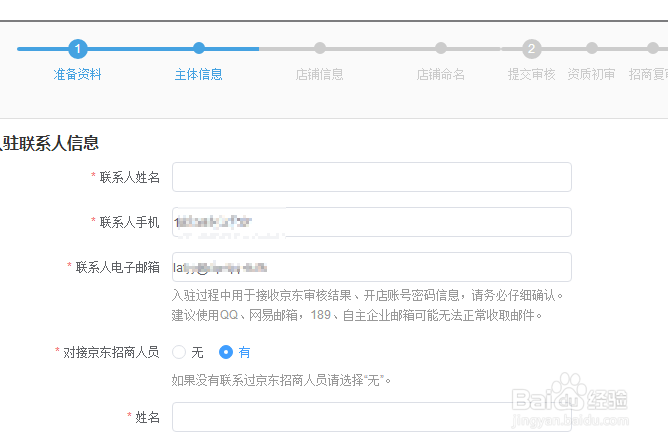Open the 主体信息 step label
Viewport: 668px width, 444px height.
[x=199, y=75]
